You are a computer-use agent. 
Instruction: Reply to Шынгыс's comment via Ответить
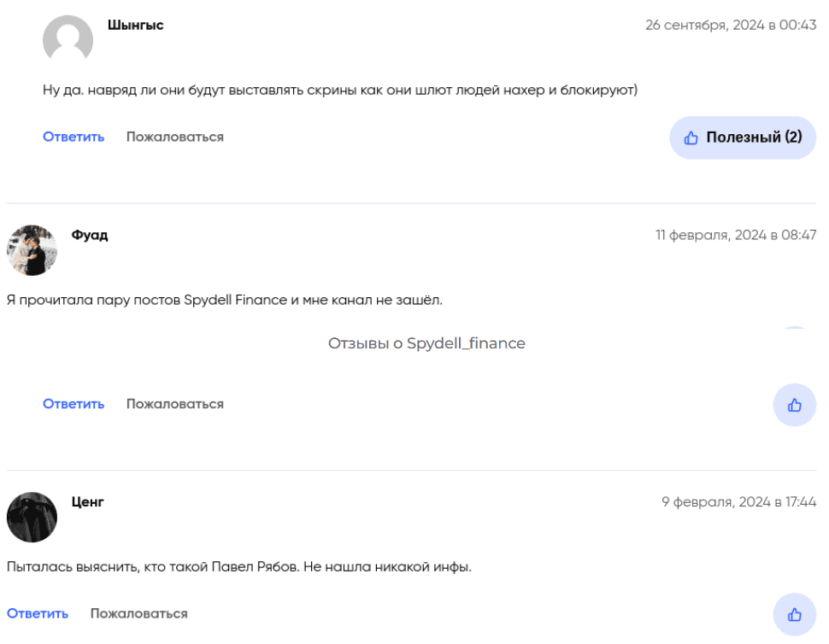(73, 137)
